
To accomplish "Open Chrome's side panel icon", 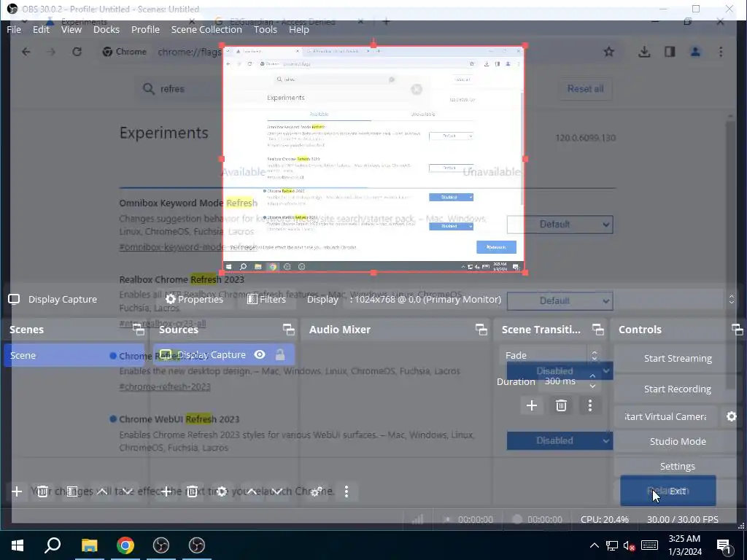I will (x=670, y=52).
